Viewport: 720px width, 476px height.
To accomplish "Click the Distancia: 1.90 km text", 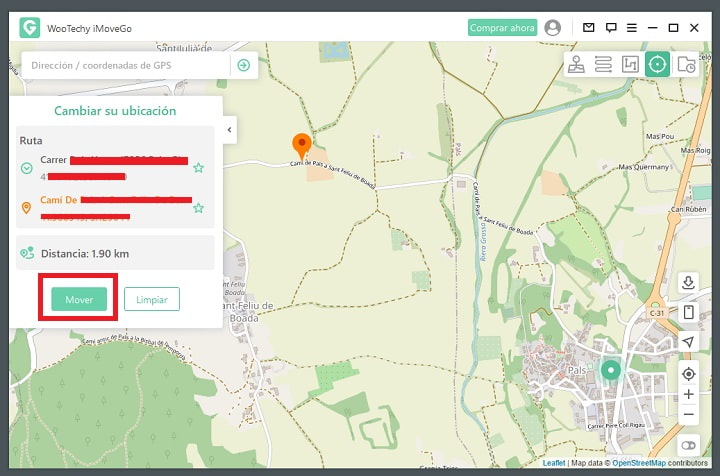I will (x=85, y=253).
